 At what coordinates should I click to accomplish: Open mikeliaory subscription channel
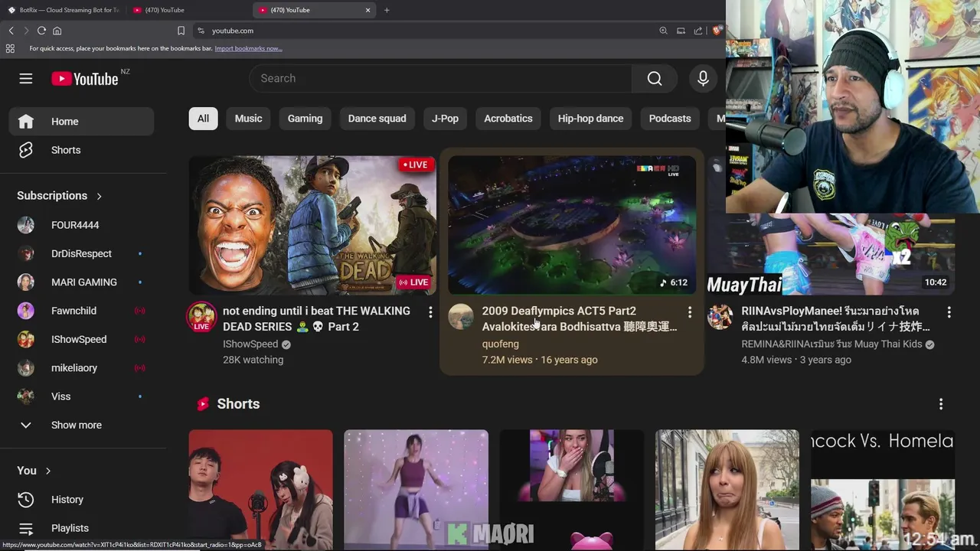[x=81, y=368]
